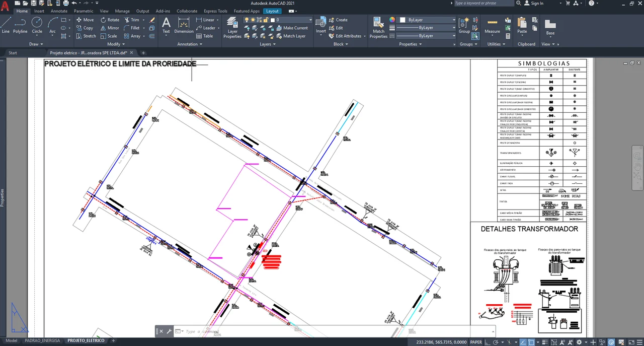Add a new layout with plus tab
Image resolution: width=644 pixels, height=346 pixels.
click(x=113, y=341)
